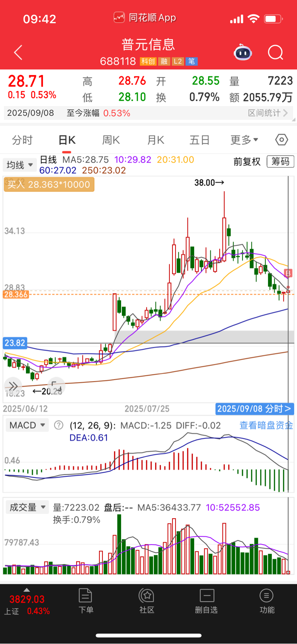Tap the 38.00 high price annotation
Screen dimensions: 297x644
pyautogui.click(x=209, y=182)
